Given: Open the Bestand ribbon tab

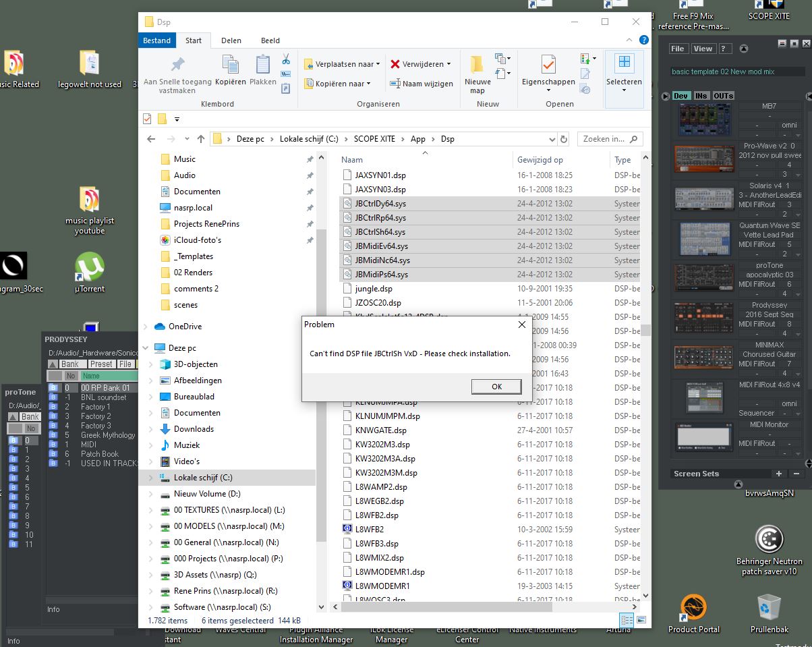Looking at the screenshot, I should click(156, 40).
